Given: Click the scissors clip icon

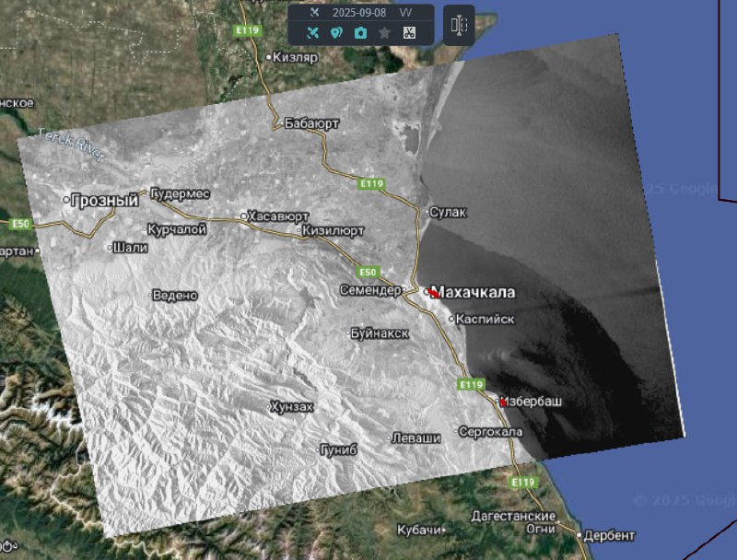Looking at the screenshot, I should (409, 33).
